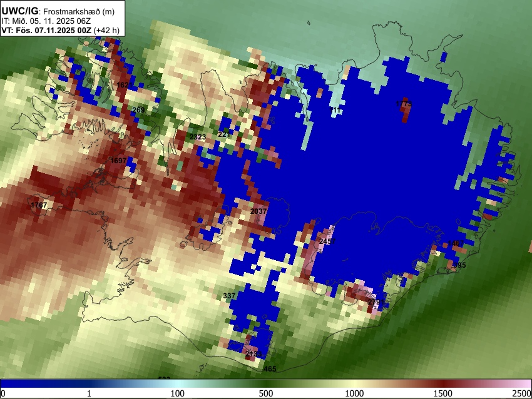Screen dimensions: 532x399
Task: Click the 2133 value label
Action: point(253,354)
